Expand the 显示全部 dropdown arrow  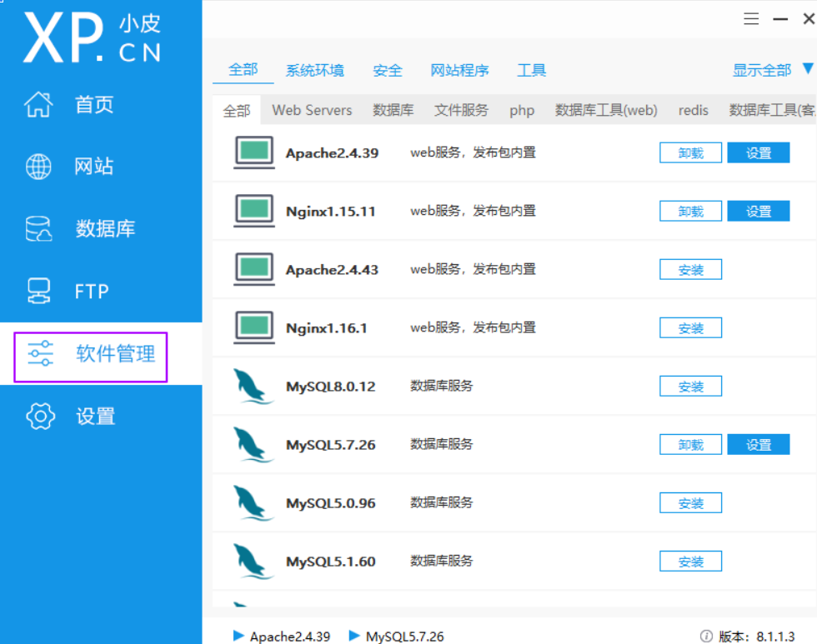coord(808,68)
